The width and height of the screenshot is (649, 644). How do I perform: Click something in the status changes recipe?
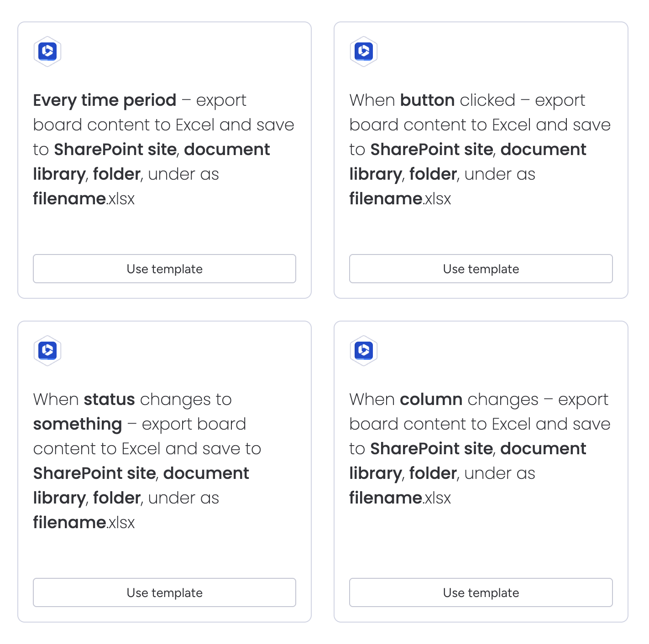(77, 425)
